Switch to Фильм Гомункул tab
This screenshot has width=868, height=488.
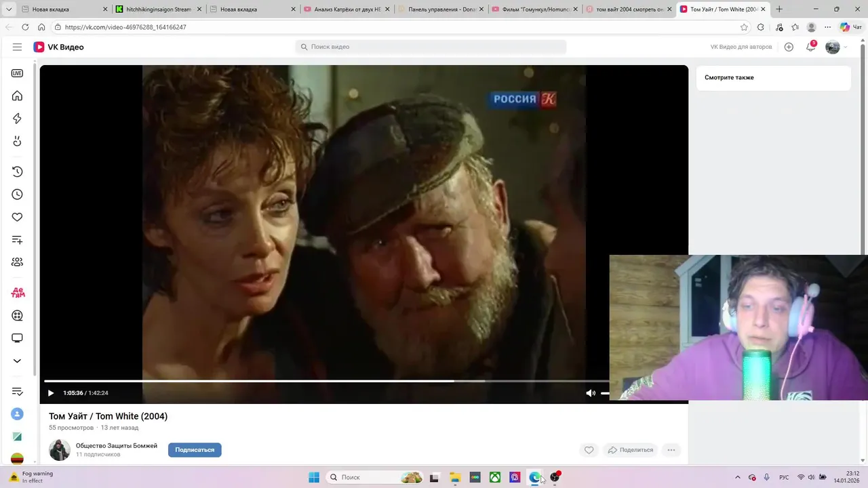[534, 9]
